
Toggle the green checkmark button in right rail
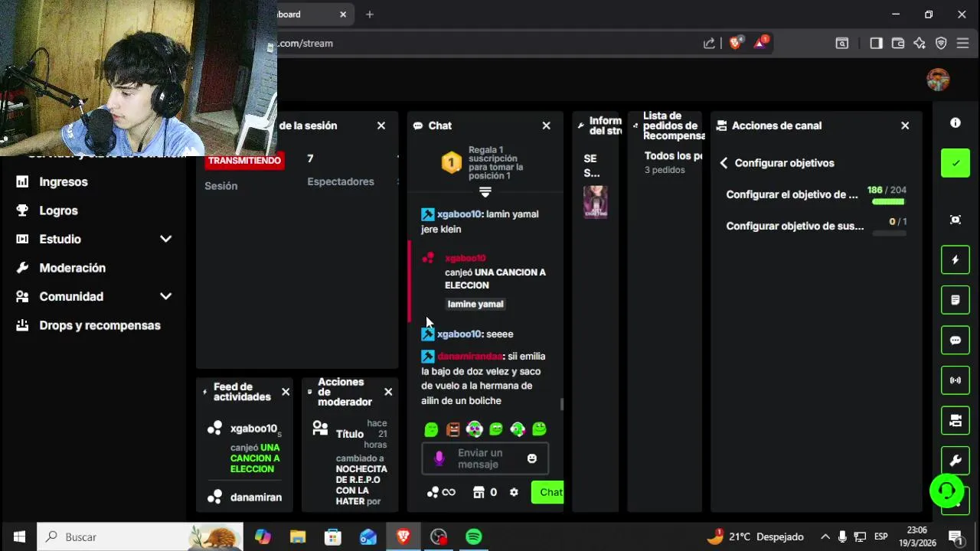pyautogui.click(x=955, y=163)
